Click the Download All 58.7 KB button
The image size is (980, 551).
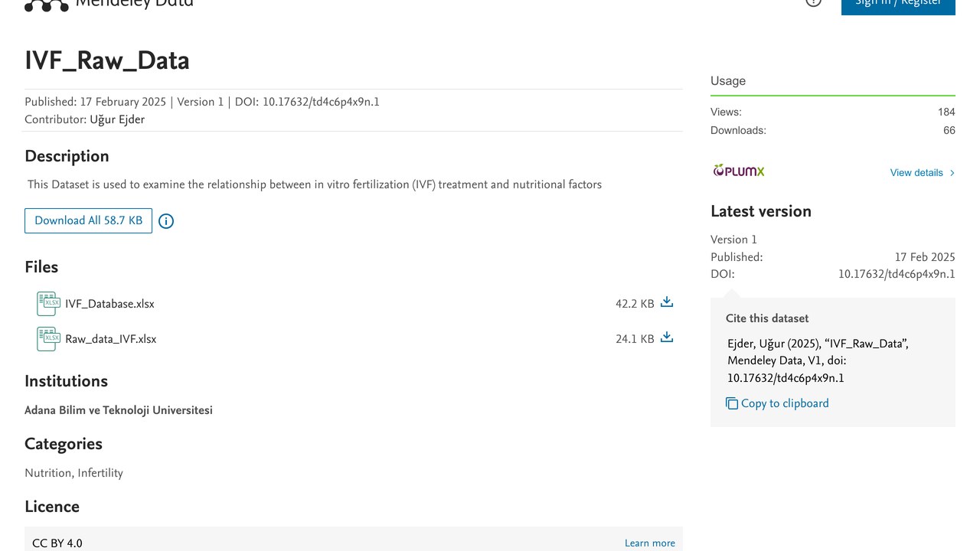(88, 220)
